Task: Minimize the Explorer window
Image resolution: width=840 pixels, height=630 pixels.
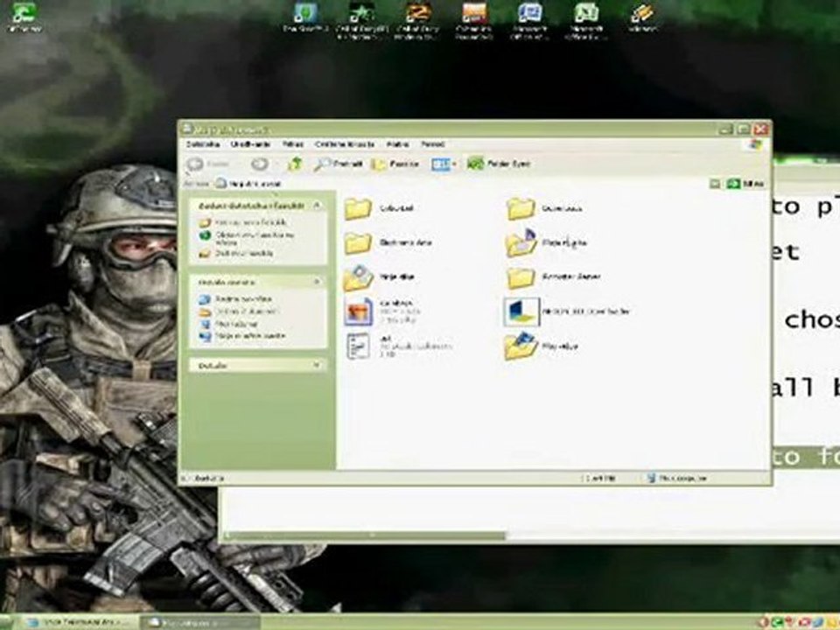Action: point(726,129)
